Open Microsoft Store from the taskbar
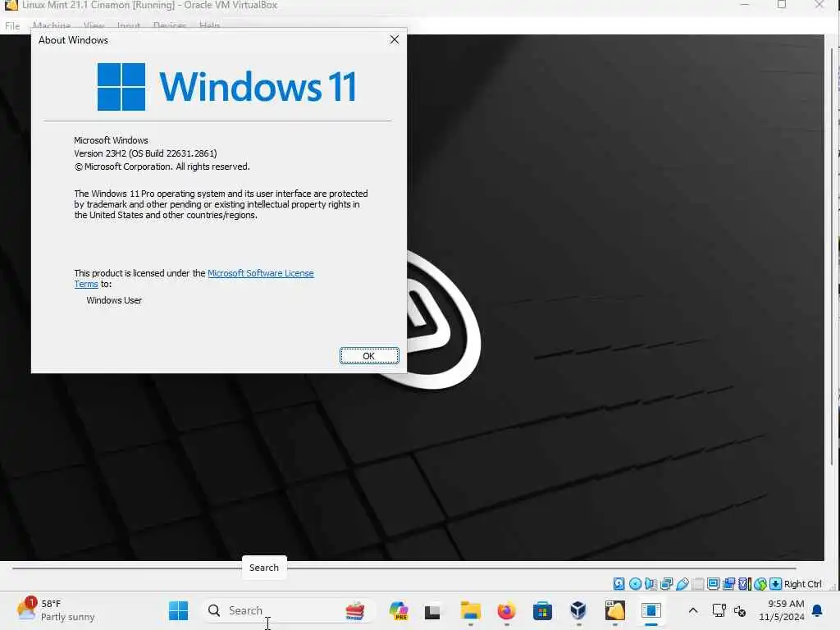The width and height of the screenshot is (840, 630). 542,610
